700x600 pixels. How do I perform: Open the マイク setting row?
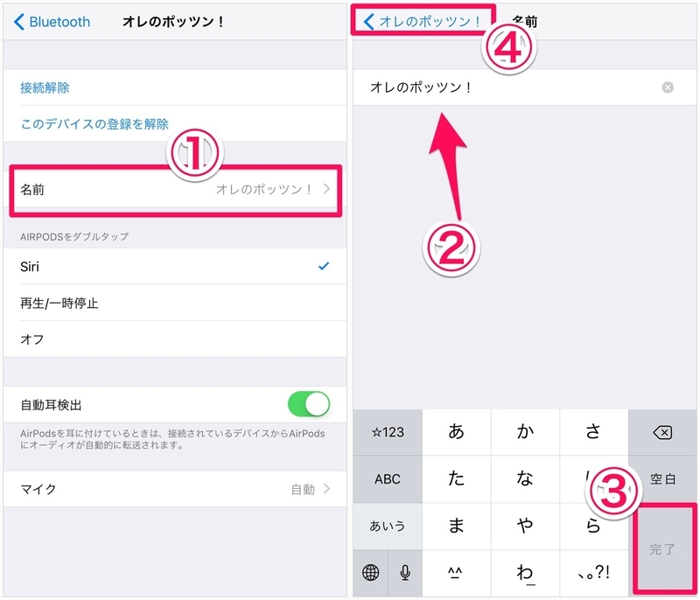(x=175, y=489)
